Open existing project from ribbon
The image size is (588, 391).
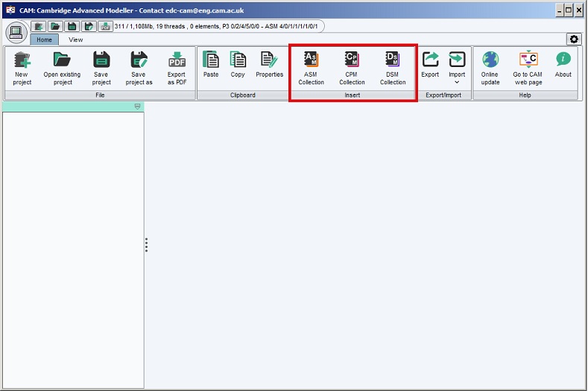[62, 69]
